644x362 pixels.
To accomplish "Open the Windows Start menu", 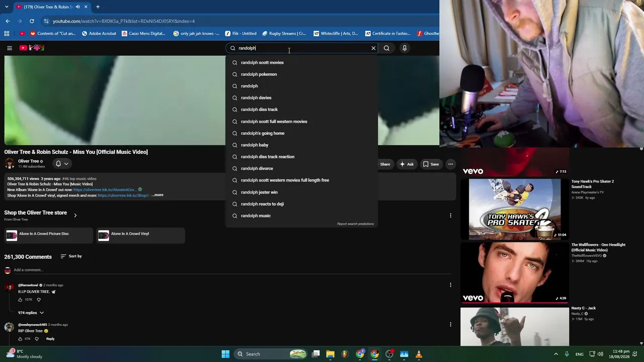I will pos(225,354).
